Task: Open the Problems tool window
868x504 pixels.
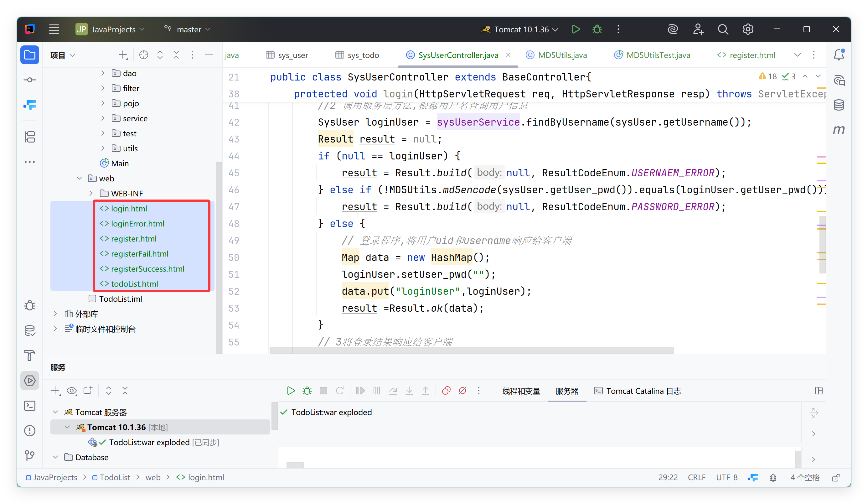Action: click(30, 431)
